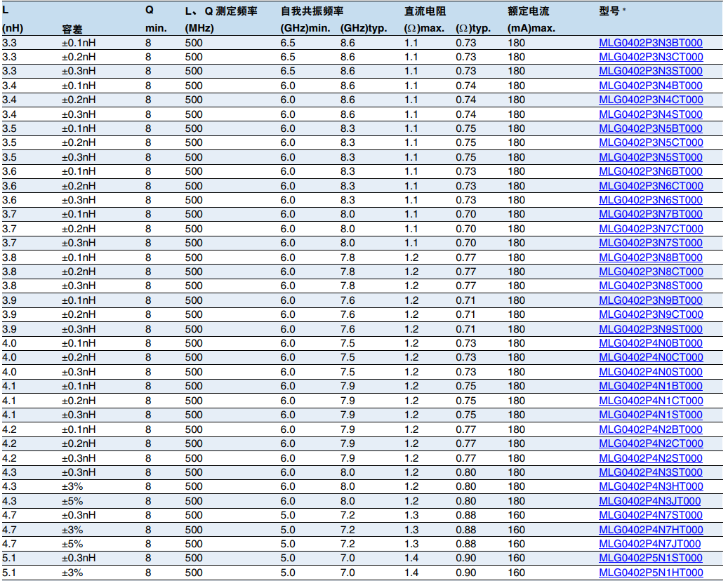Open the MLG0402P3N4CT000 part link
728x581 pixels.
tap(651, 100)
